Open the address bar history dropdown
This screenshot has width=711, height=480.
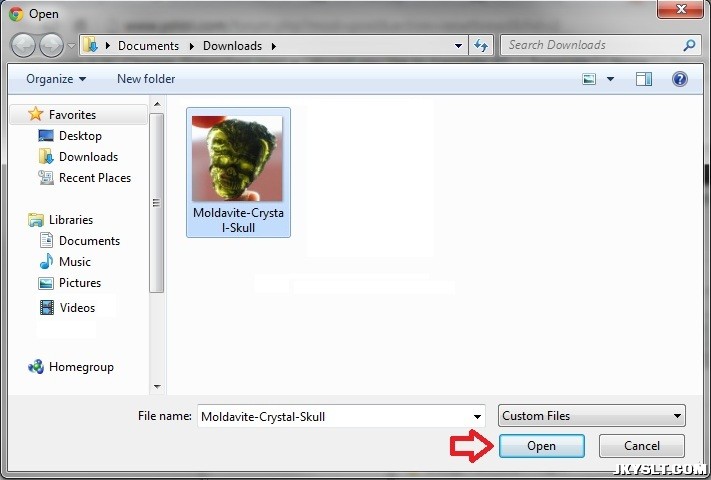pos(458,46)
